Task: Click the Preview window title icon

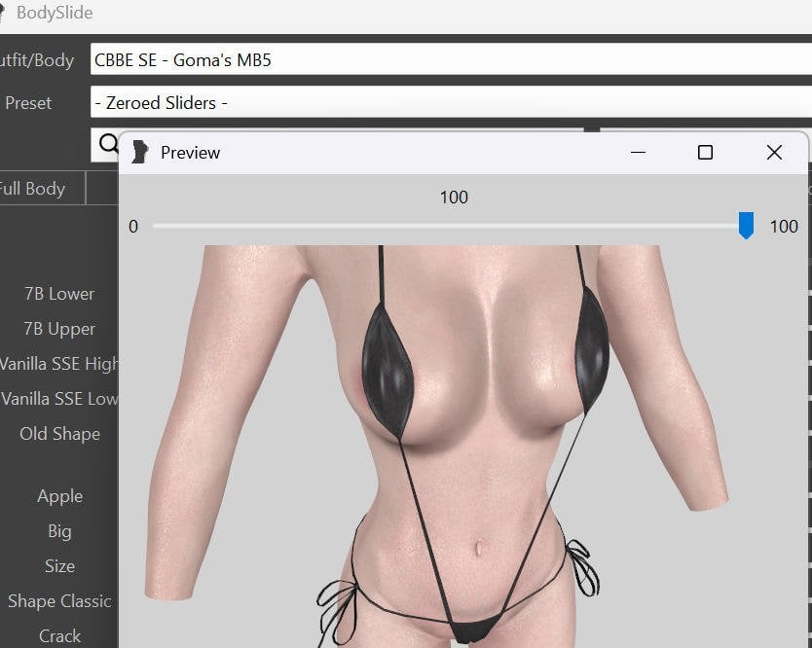Action: (x=139, y=152)
